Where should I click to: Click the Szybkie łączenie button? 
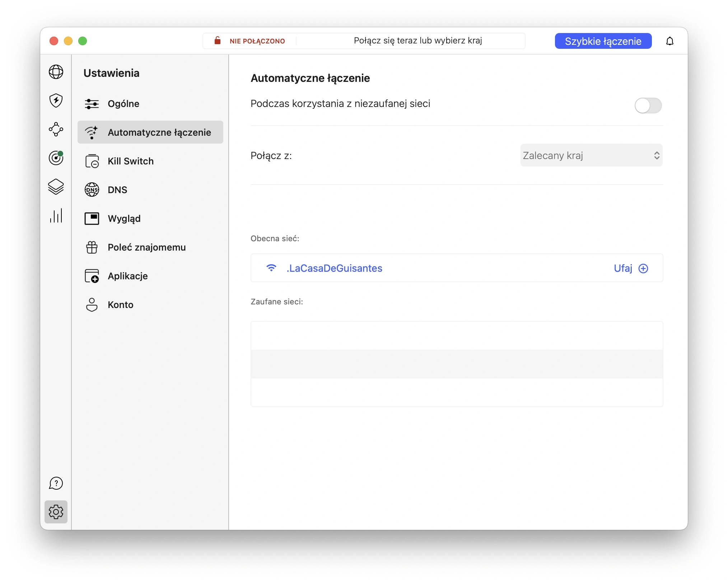point(603,41)
